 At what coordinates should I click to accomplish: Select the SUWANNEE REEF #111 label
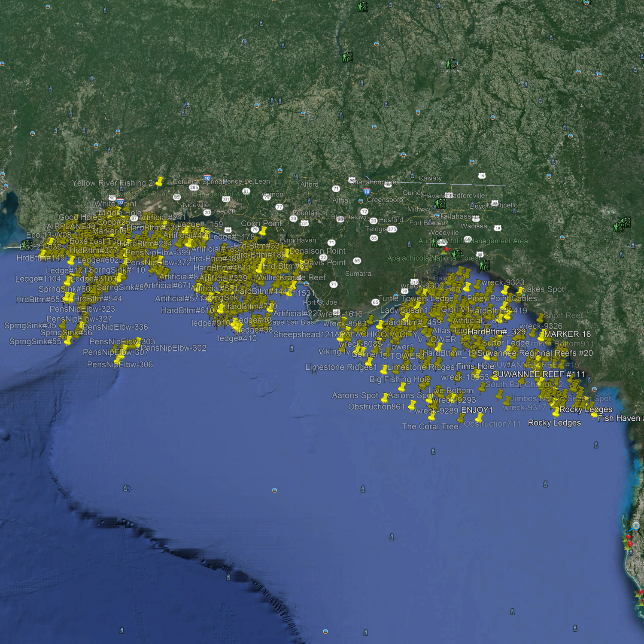(538, 374)
